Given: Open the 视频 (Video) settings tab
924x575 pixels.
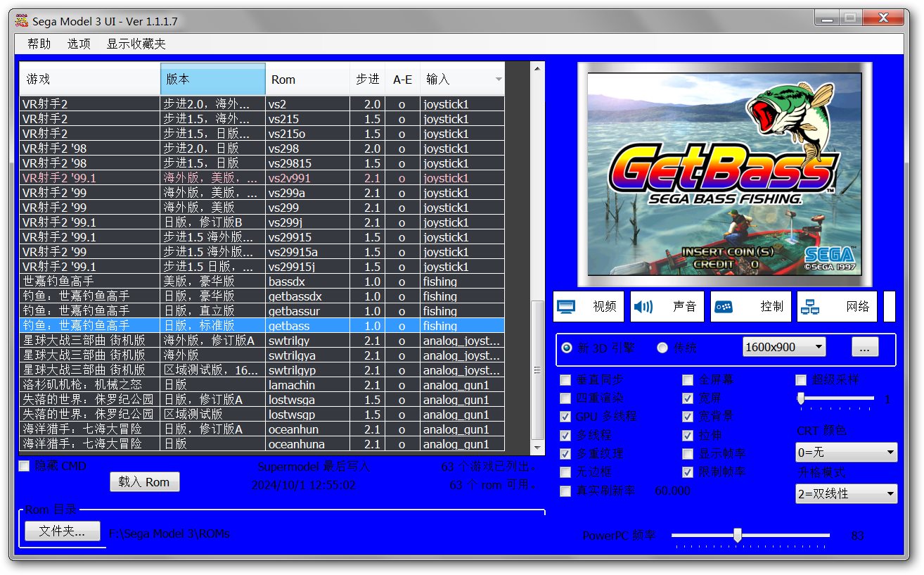Looking at the screenshot, I should (589, 307).
